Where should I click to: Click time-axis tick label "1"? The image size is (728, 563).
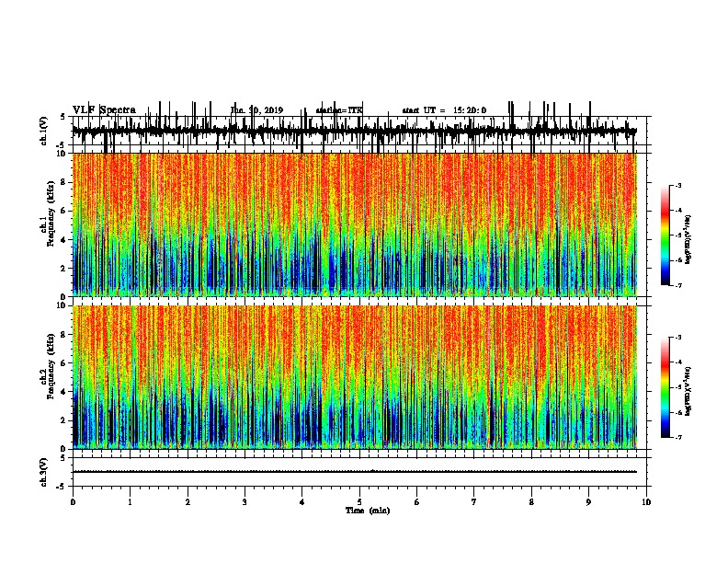pos(130,502)
